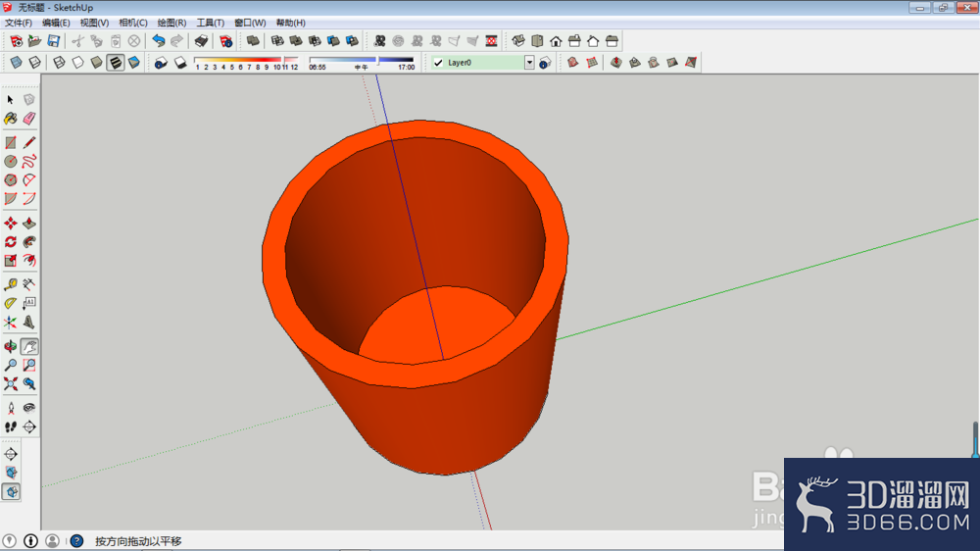Open the 视图(V) menu

(x=94, y=23)
